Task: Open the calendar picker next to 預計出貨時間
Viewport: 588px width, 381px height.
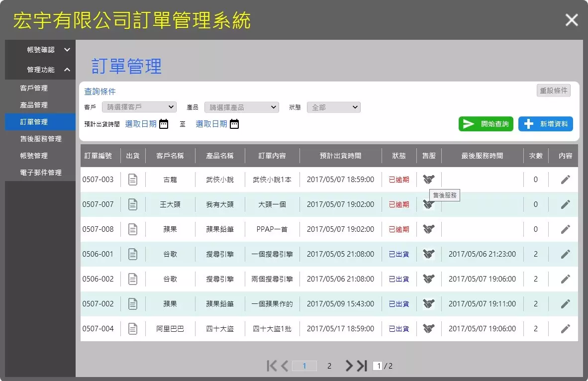Action: point(164,124)
